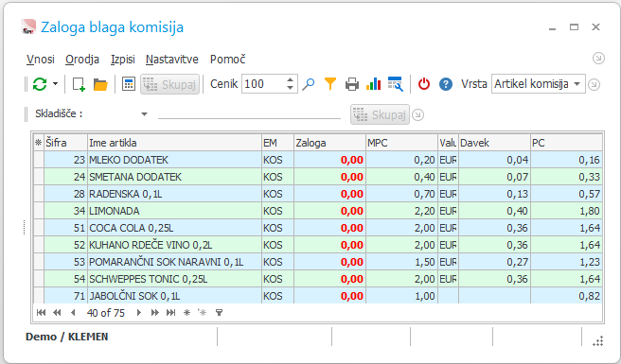This screenshot has width=621, height=364.
Task: Click the row indicator for LIMONADA
Action: click(39, 211)
